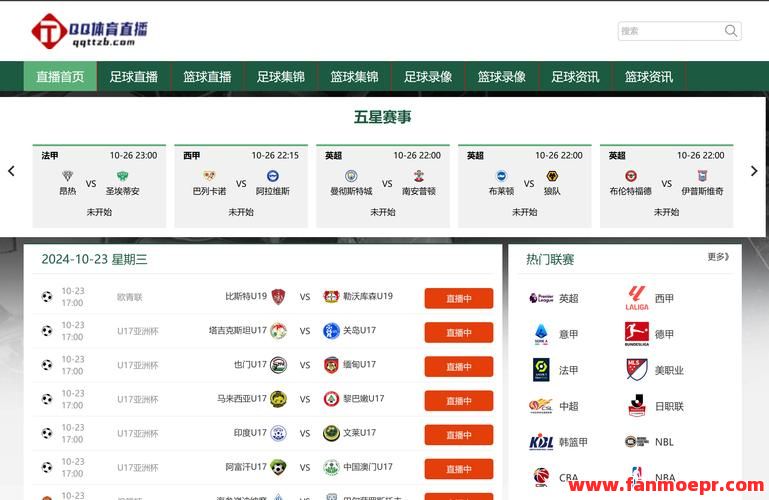The image size is (769, 500).
Task: Watch 塔吉克斯坦U17 match via 直播中 button
Action: (x=459, y=332)
